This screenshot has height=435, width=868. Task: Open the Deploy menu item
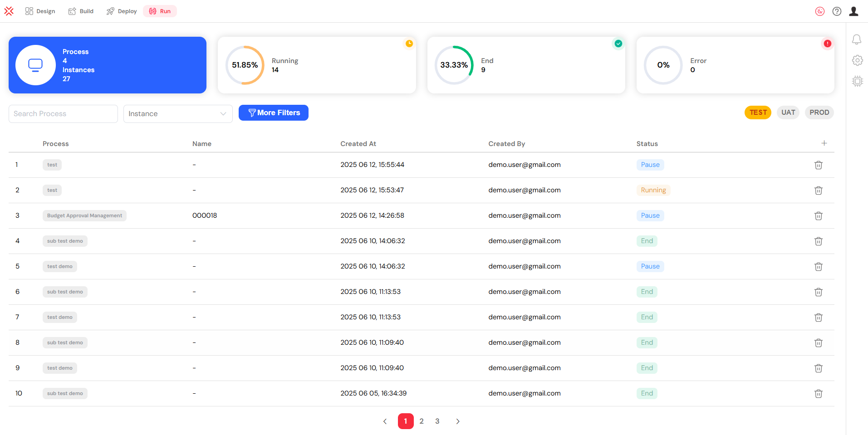121,11
